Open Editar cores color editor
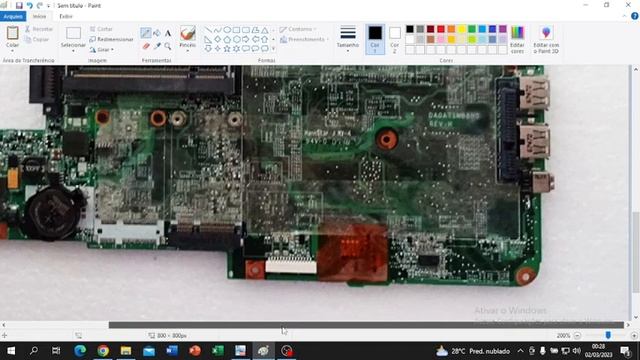640x360 pixels. click(x=517, y=39)
